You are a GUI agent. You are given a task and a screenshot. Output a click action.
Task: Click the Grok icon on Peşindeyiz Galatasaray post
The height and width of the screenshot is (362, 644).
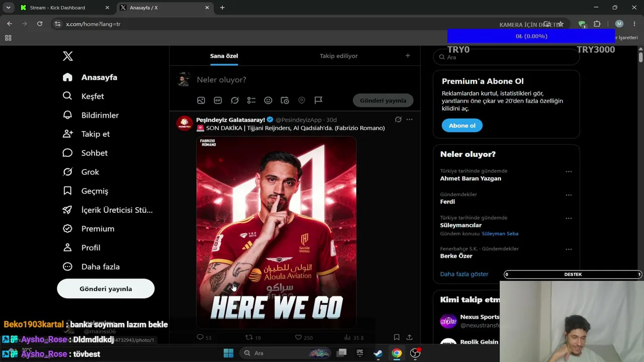click(x=398, y=120)
